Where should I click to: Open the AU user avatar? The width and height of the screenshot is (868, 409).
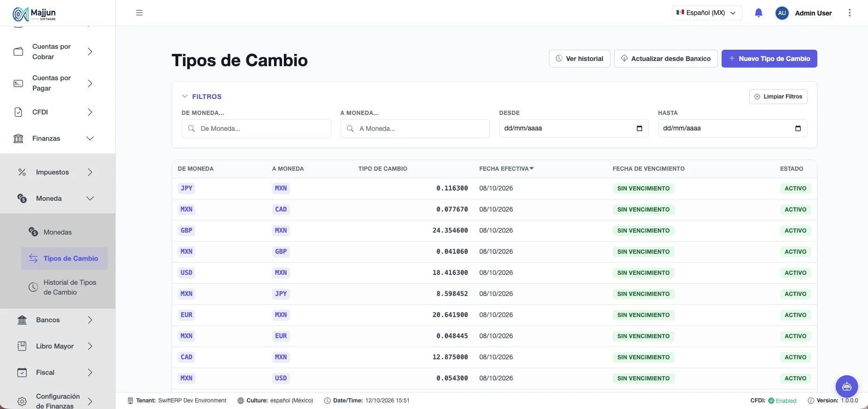coord(782,13)
